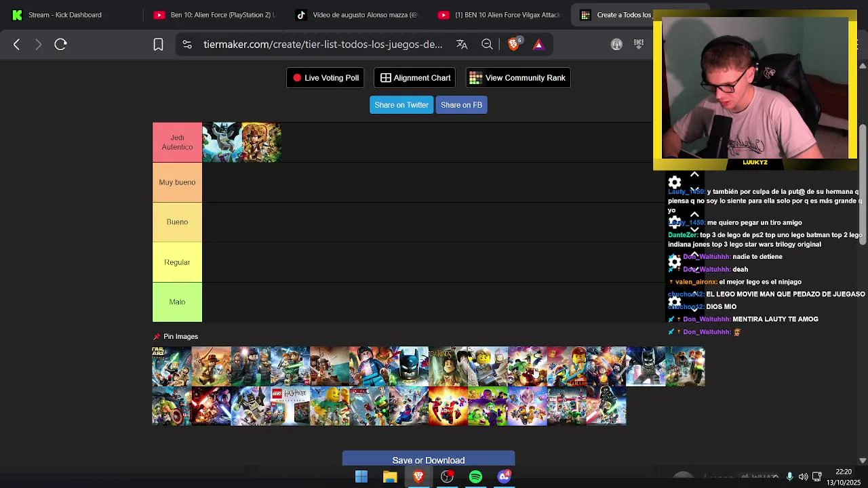This screenshot has width=868, height=488.
Task: Open the zoom magnifier icon in address bar
Action: 487,45
